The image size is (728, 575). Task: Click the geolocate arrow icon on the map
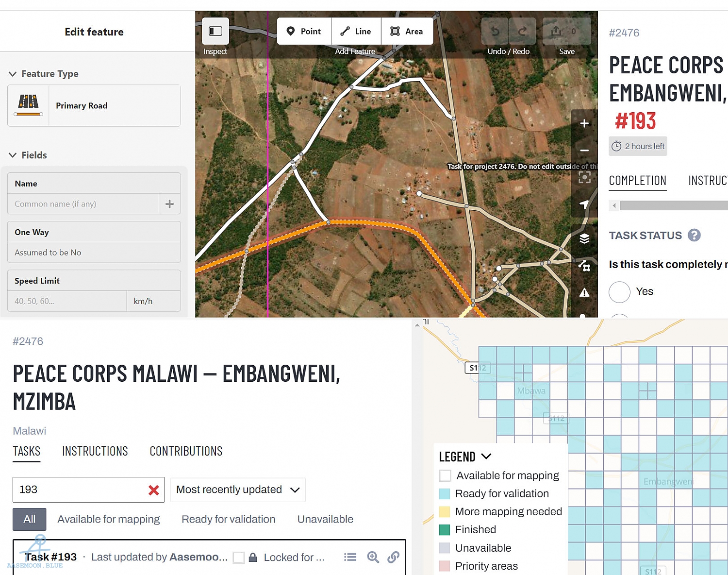click(x=584, y=204)
